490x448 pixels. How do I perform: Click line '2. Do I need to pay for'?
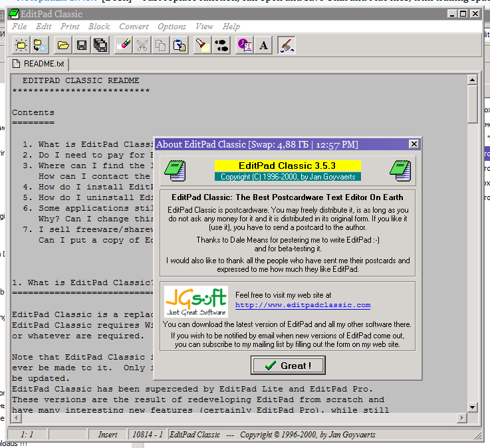(88, 155)
